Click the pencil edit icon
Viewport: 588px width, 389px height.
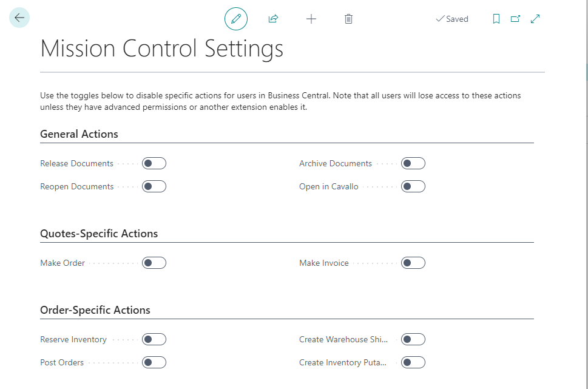tap(236, 19)
